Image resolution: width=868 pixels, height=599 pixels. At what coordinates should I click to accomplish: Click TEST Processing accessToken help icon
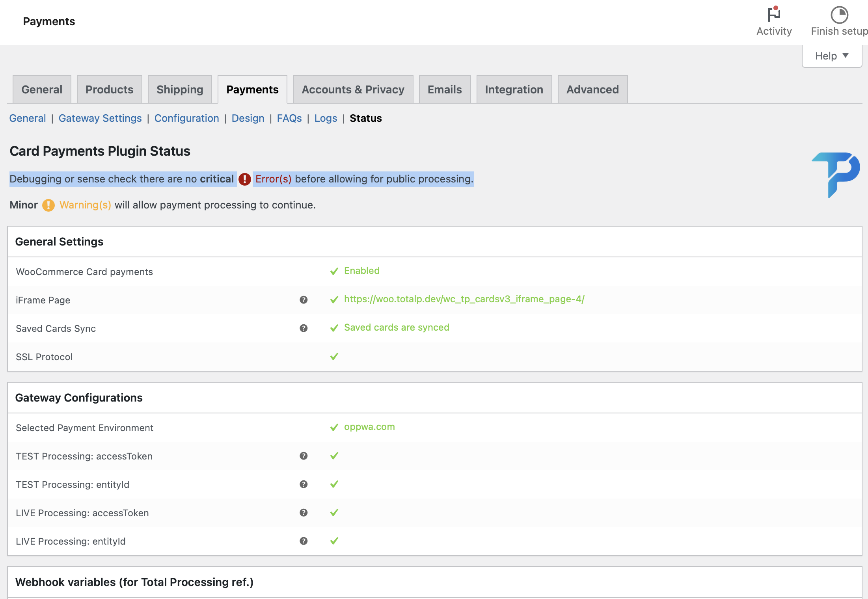coord(303,456)
